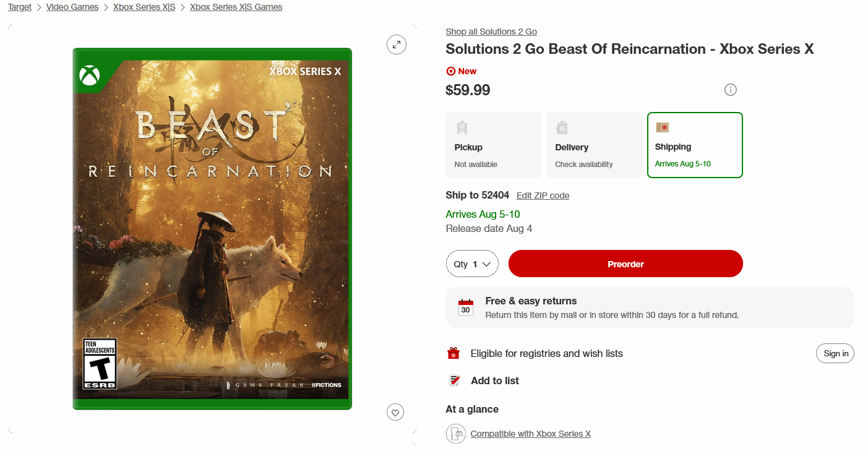Click the heart favorite icon
868x451 pixels.
click(395, 412)
